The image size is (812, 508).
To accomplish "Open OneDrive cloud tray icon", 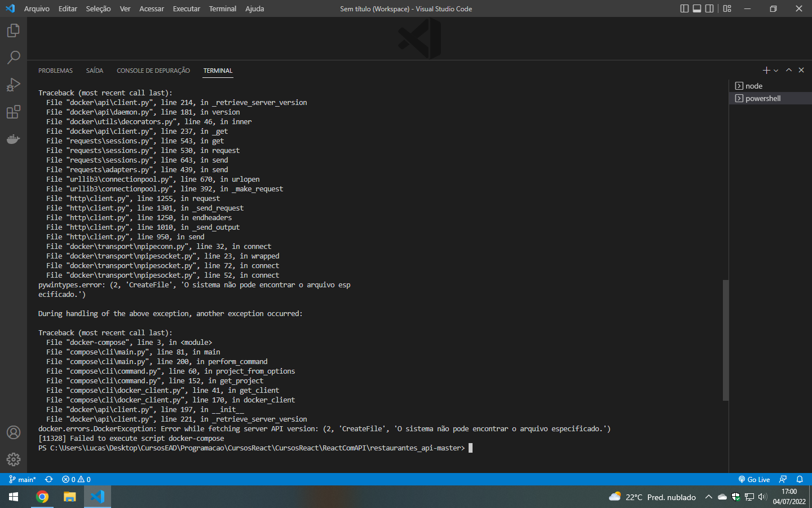I will tap(722, 497).
